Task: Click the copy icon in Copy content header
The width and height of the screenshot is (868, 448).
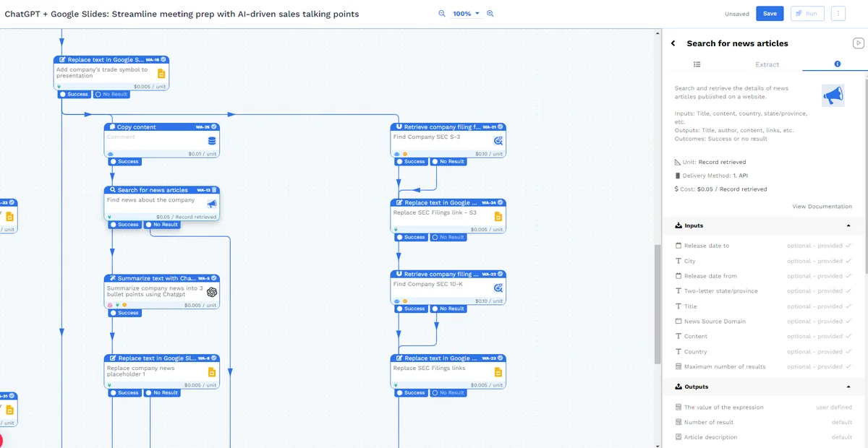Action: pyautogui.click(x=113, y=126)
